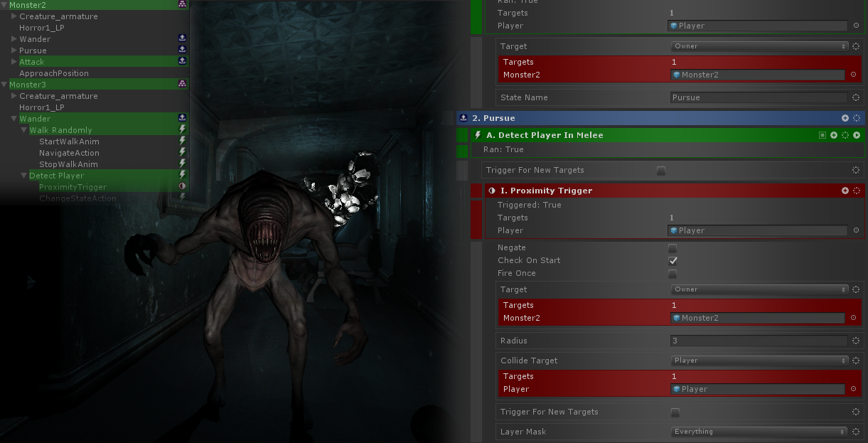Image resolution: width=868 pixels, height=443 pixels.
Task: Click the '2. Pursue' header title
Action: [493, 118]
